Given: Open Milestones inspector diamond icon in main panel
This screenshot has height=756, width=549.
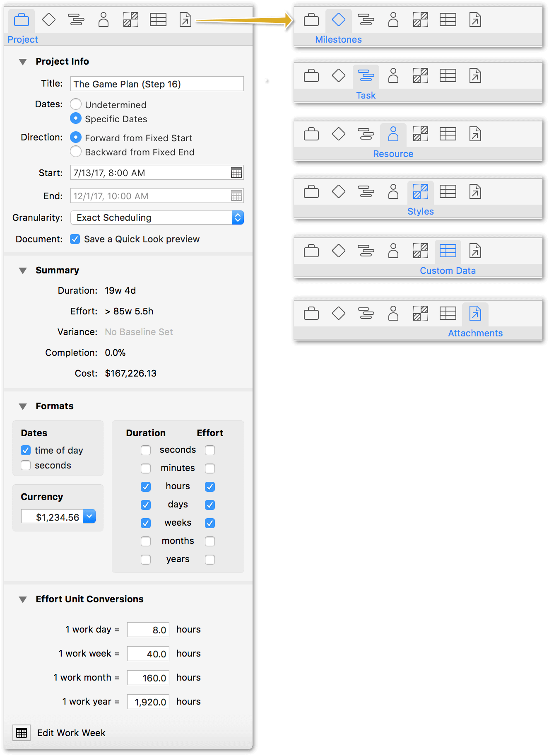Looking at the screenshot, I should point(49,19).
